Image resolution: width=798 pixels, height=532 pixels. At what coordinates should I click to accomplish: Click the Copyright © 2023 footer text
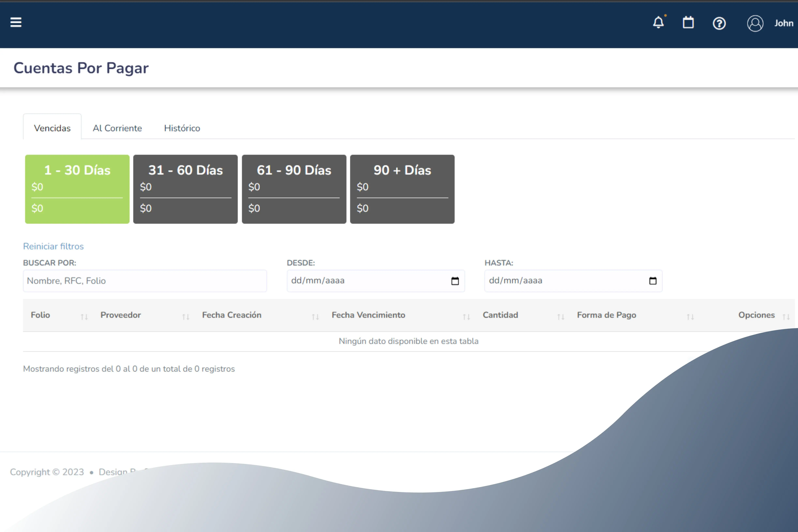tap(47, 472)
